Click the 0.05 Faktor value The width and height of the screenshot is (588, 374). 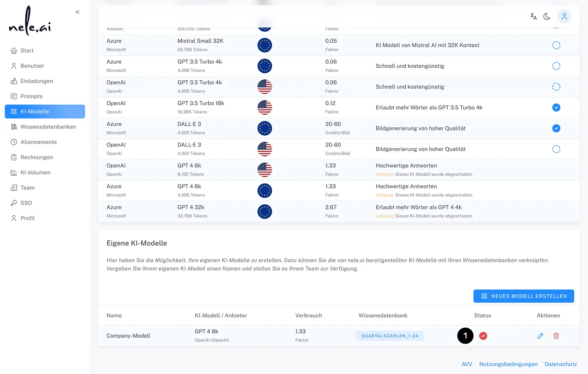point(331,41)
